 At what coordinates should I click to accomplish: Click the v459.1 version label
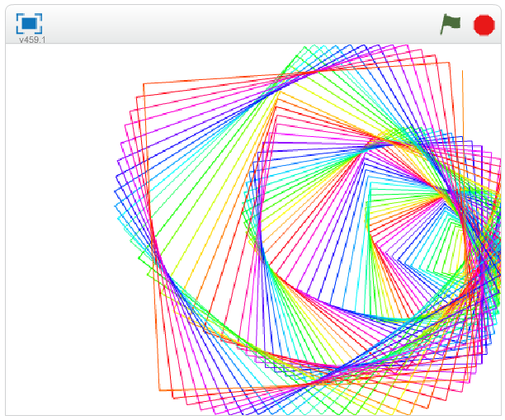click(32, 40)
